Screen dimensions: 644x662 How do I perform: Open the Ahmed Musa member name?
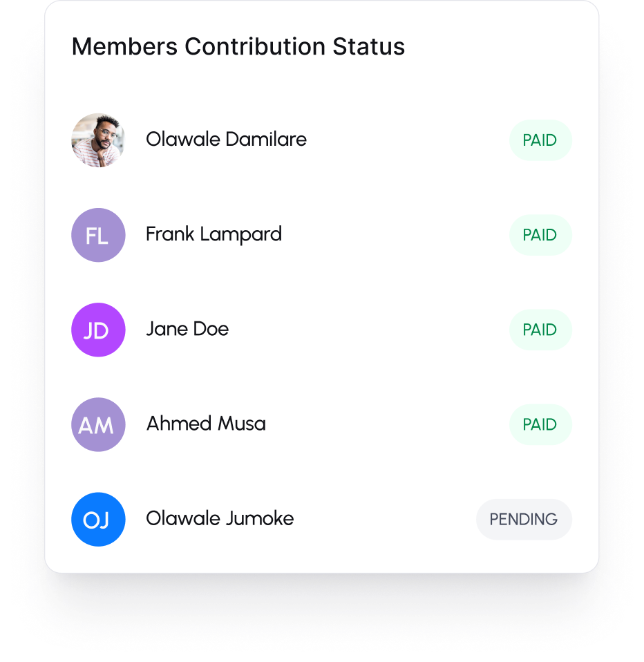click(x=206, y=424)
